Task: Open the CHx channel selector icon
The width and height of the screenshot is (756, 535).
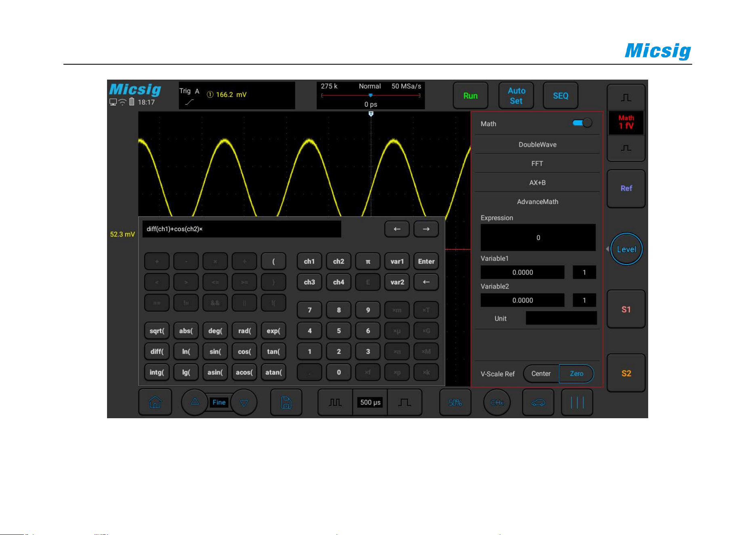Action: pyautogui.click(x=497, y=402)
